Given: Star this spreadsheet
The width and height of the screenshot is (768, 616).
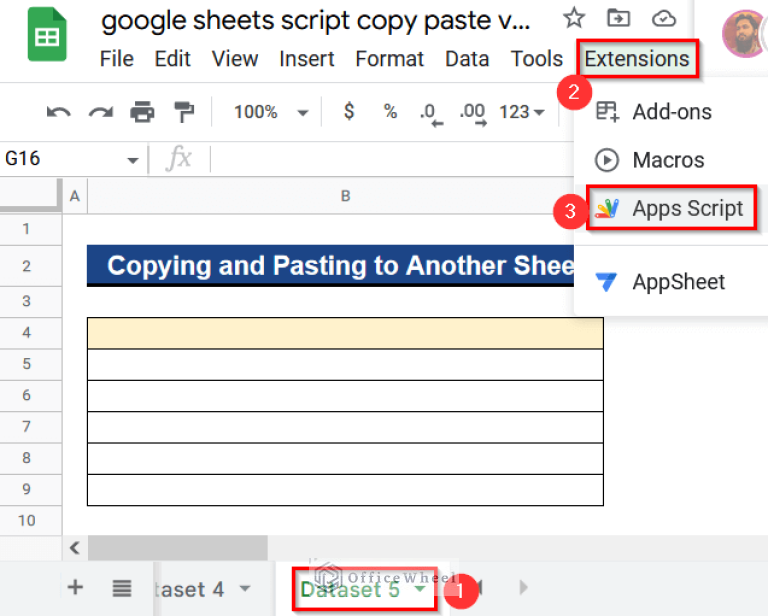Looking at the screenshot, I should pos(574,19).
